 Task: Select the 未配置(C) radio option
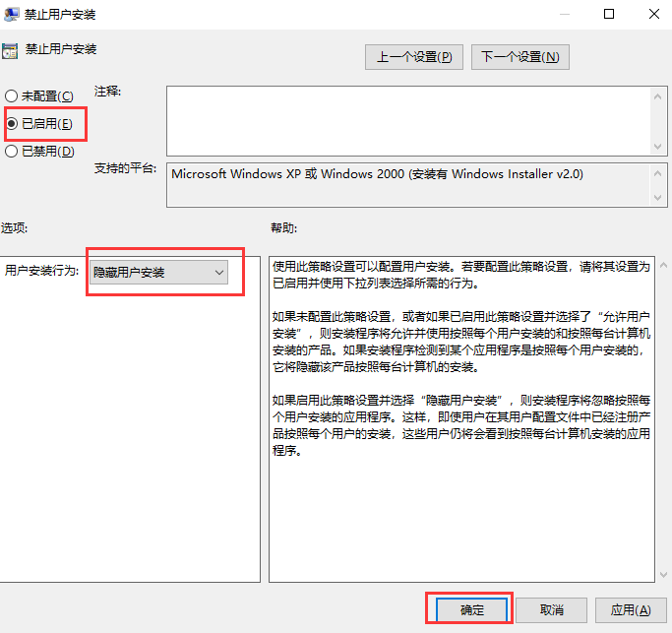[x=12, y=95]
